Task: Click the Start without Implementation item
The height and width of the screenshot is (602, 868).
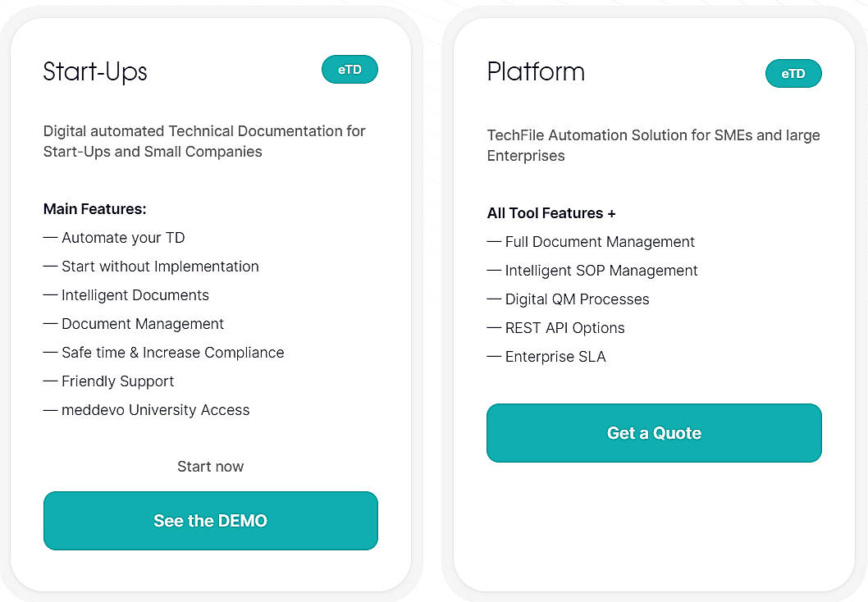Action: coord(151,267)
